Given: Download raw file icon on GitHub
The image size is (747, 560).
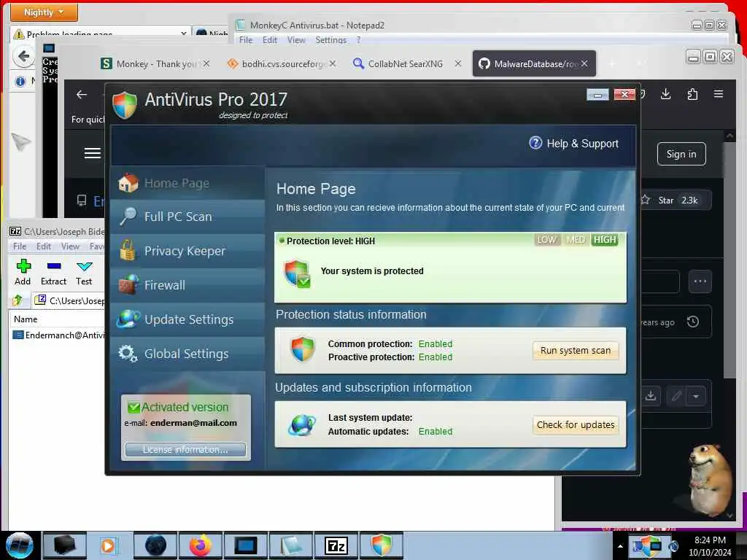Looking at the screenshot, I should 650,396.
